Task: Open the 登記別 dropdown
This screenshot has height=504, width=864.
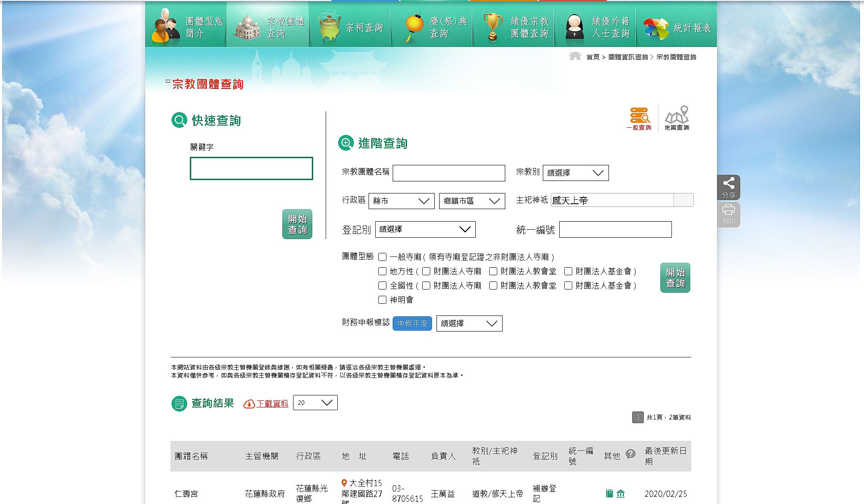Action: [x=425, y=229]
